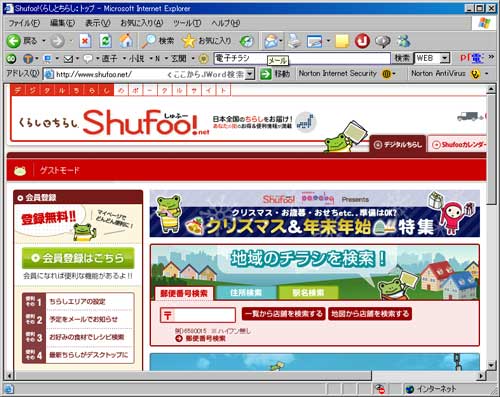This screenshot has width=500, height=397.
Task: Open Norton AntiVirus dropdown arrow
Action: coord(487,73)
